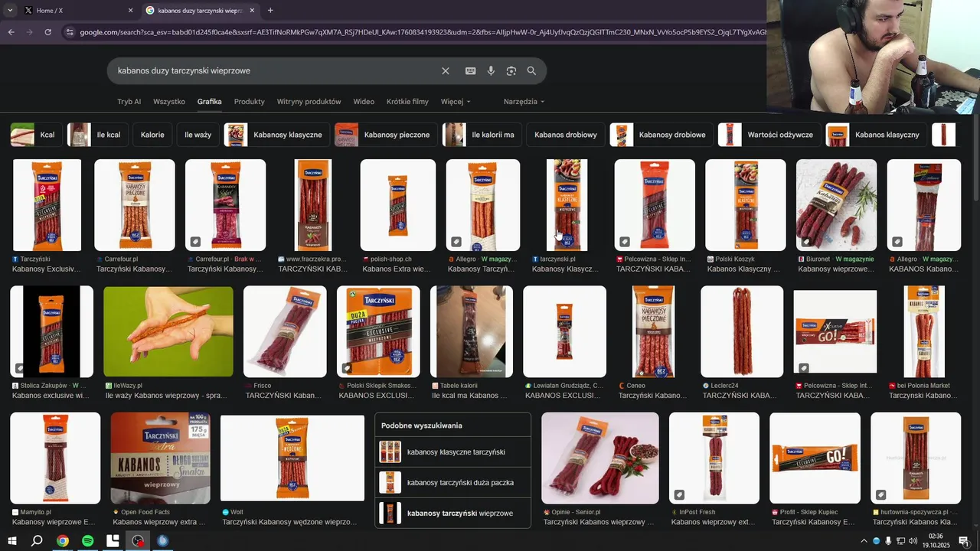Select the Kalorie filter chip

pos(152,135)
